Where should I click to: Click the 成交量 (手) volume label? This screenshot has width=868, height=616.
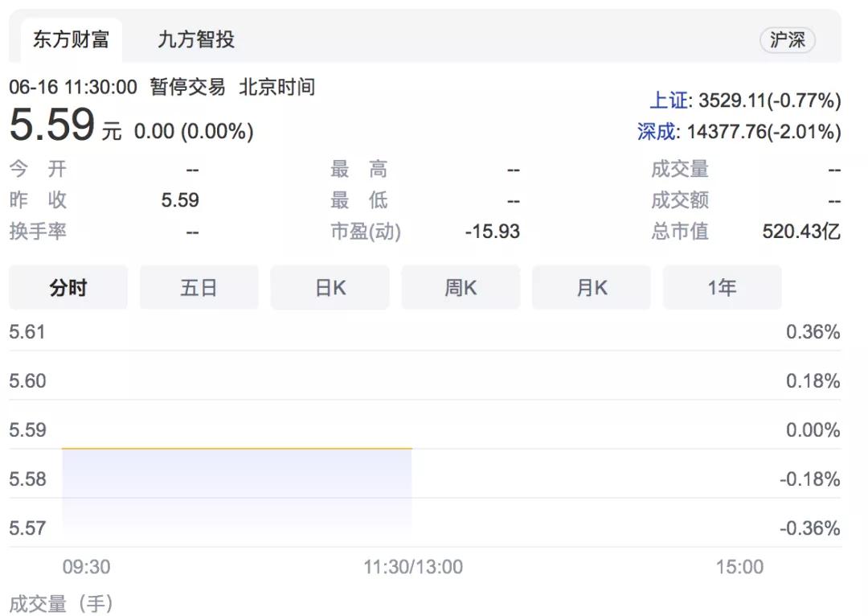[x=60, y=603]
